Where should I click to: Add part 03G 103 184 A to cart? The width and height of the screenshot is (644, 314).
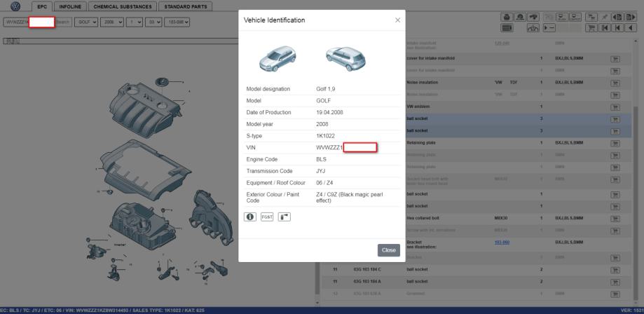(x=615, y=282)
